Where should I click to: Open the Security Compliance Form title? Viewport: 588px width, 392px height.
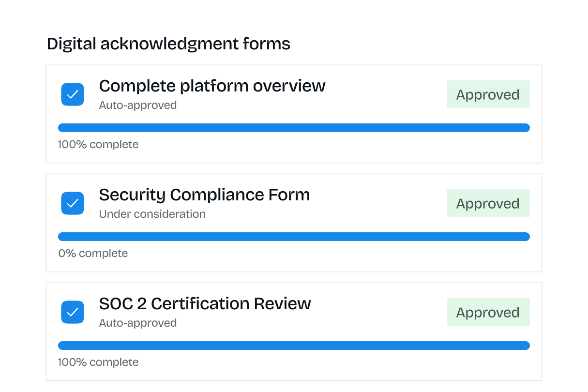click(x=204, y=195)
